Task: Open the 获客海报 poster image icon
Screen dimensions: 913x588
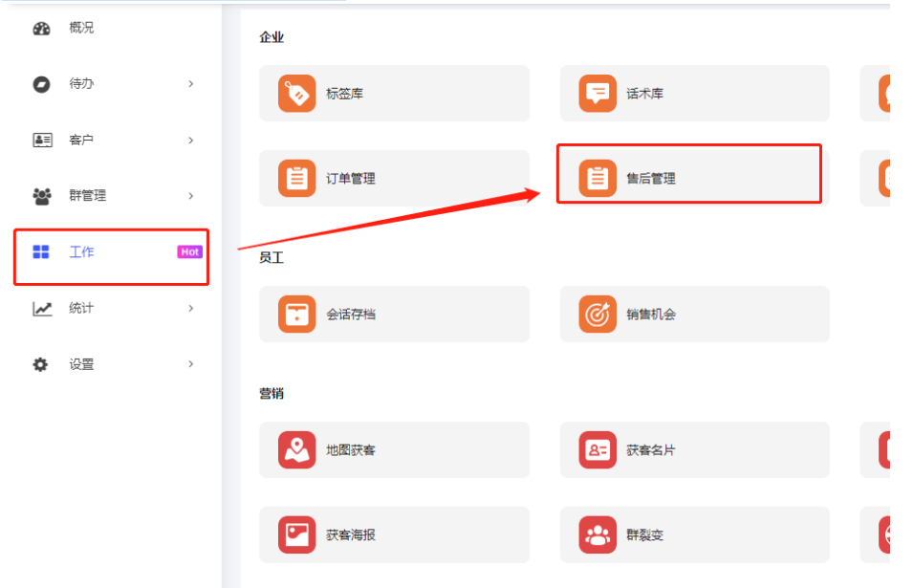Action: pos(297,534)
